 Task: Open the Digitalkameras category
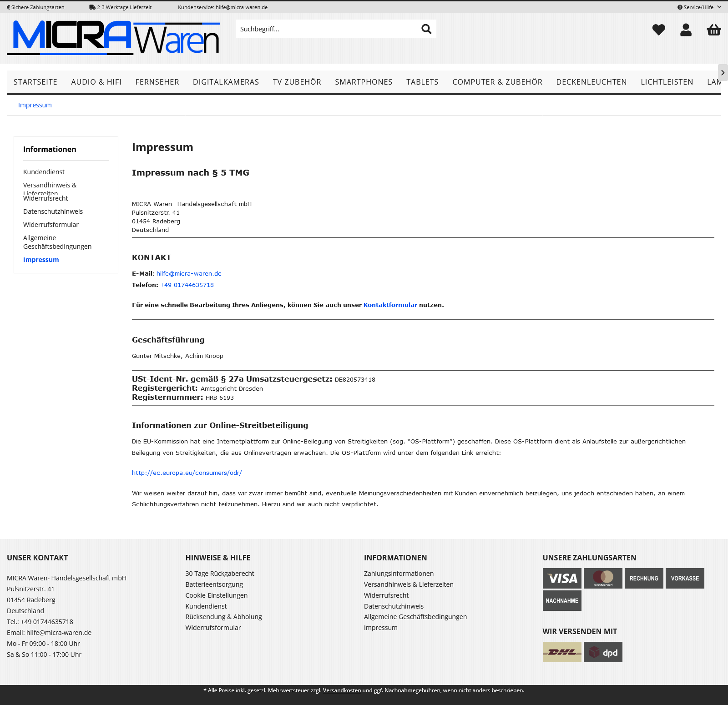pos(226,82)
